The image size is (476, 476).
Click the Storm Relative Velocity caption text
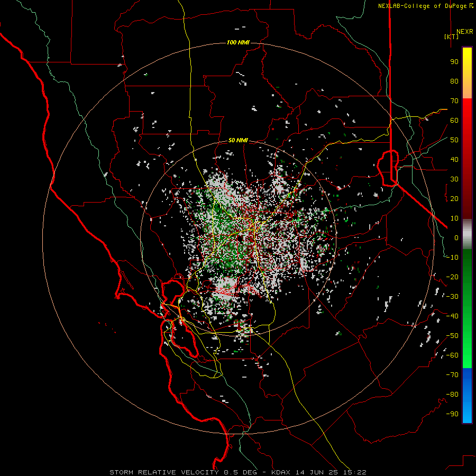point(237,472)
